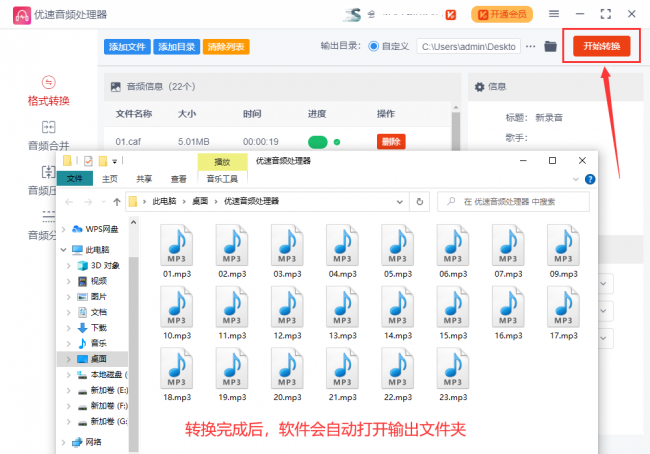Click the Explorer help question mark icon
This screenshot has height=454, width=650.
click(589, 179)
